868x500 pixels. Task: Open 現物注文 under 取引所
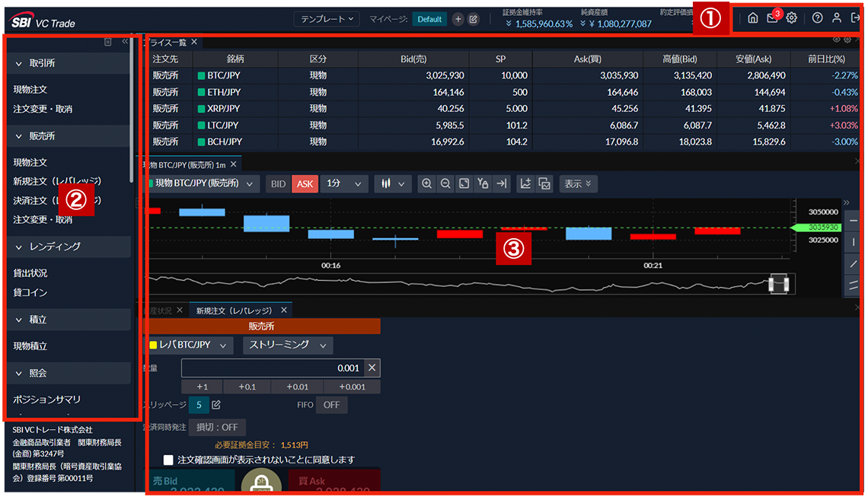coord(30,89)
